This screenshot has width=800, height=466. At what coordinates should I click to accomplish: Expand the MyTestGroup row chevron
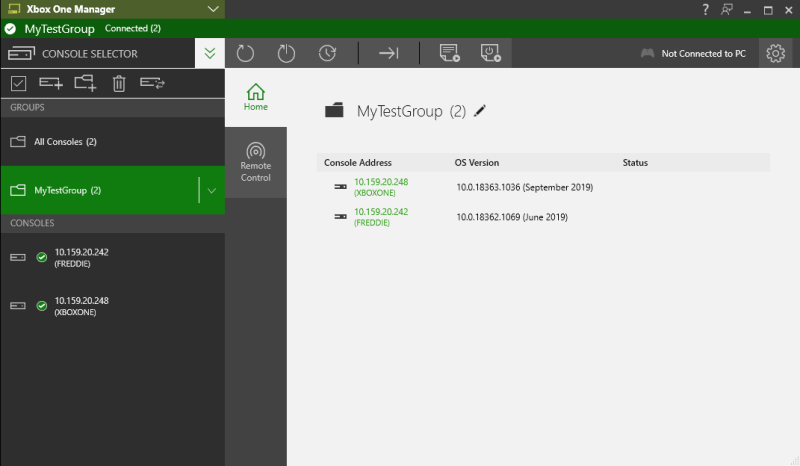click(212, 190)
